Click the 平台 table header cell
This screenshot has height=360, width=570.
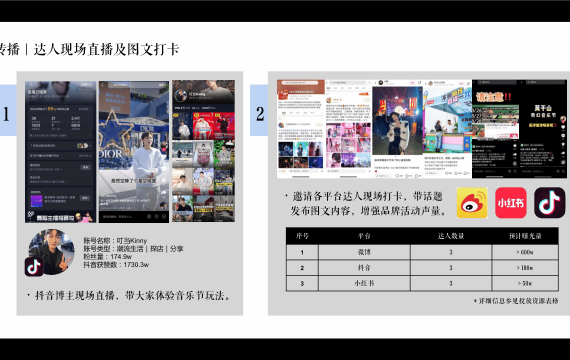pyautogui.click(x=364, y=236)
